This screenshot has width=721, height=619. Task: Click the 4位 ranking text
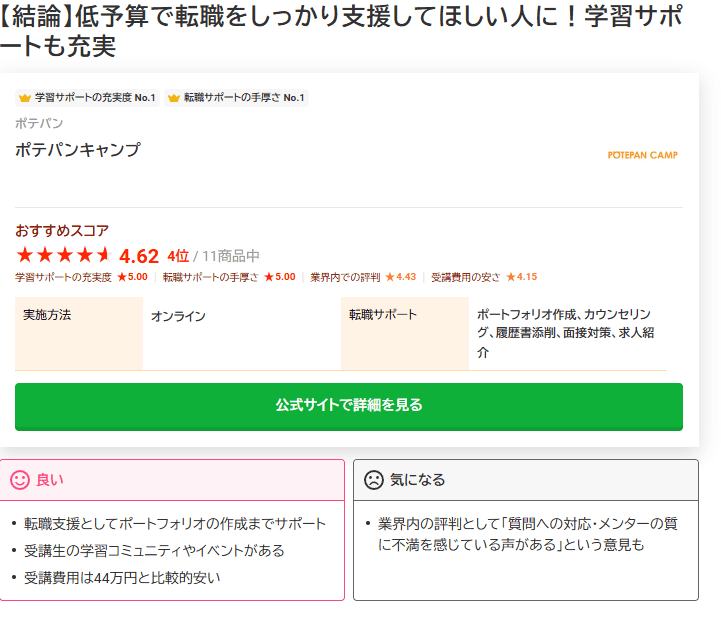[178, 255]
